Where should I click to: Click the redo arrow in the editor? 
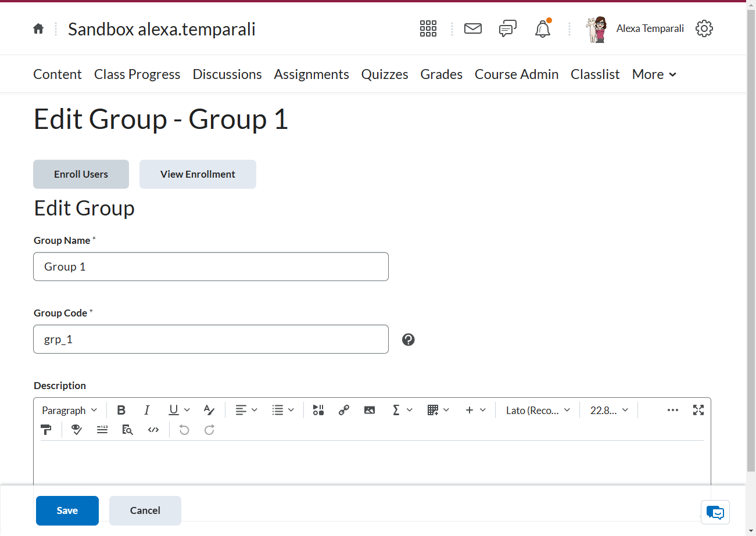point(210,430)
